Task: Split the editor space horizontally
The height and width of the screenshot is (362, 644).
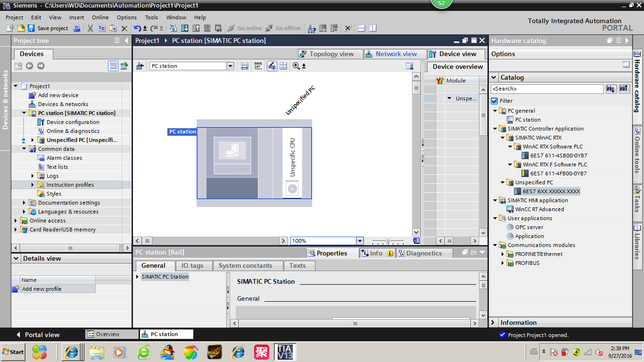Action: 362,28
